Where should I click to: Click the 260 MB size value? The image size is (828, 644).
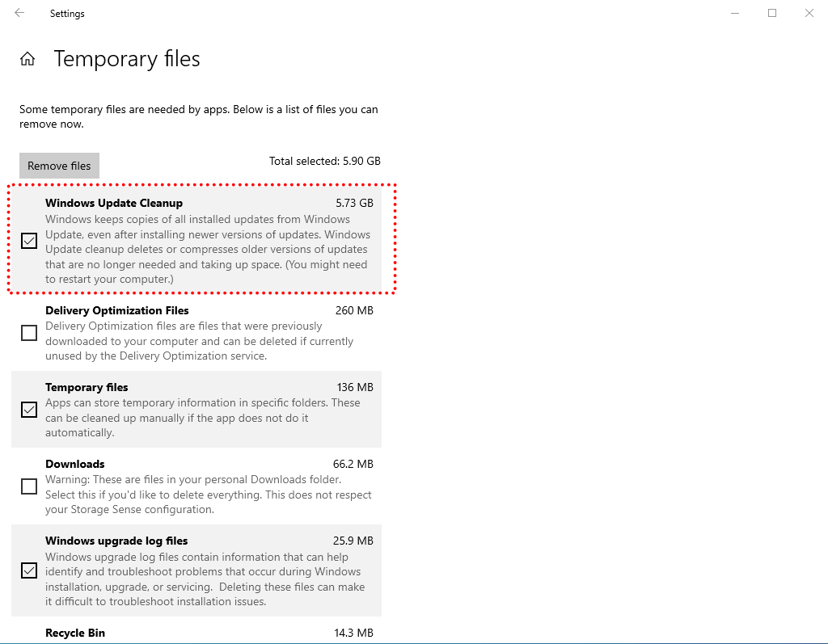tap(354, 310)
